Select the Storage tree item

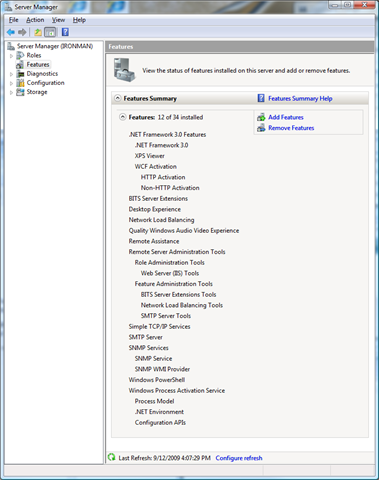pos(37,92)
